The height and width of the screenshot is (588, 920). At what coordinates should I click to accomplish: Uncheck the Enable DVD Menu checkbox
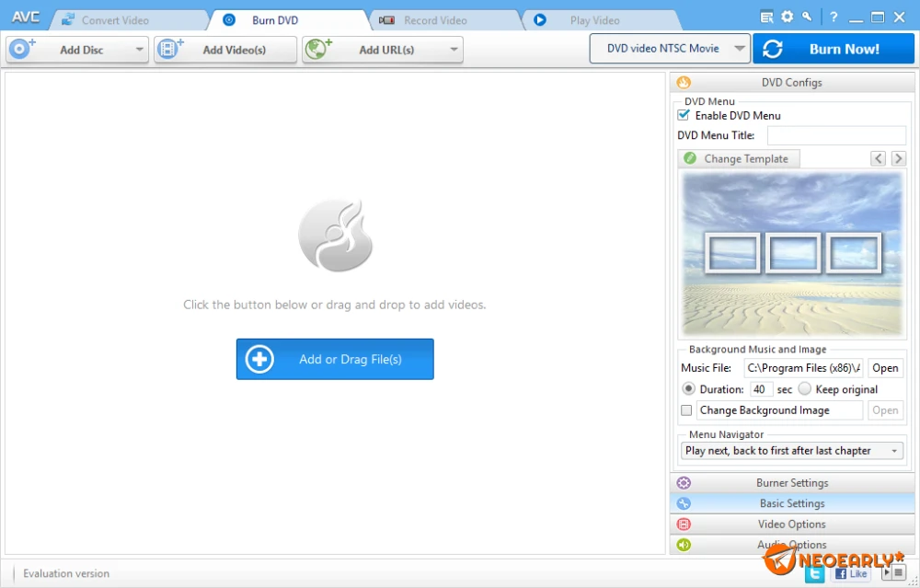684,115
